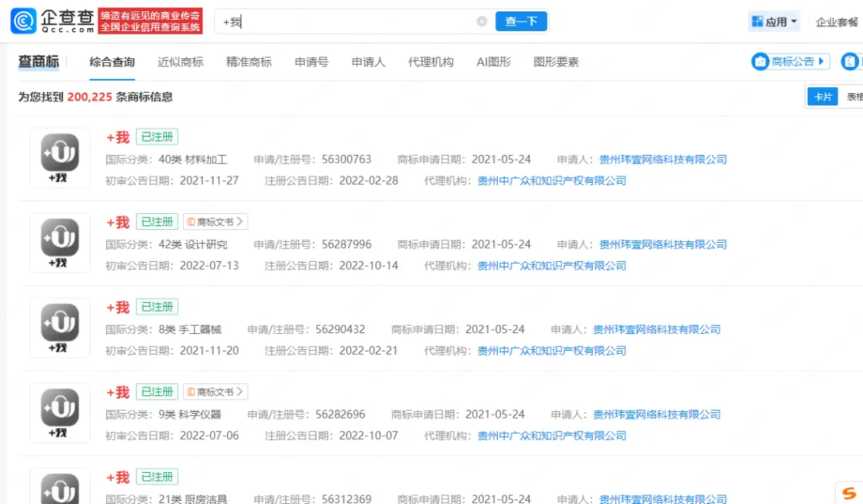Open applicant 贵州玮壹网络科技有限公司 in 9类 row
Viewport: 863px width, 504px height.
click(x=657, y=415)
